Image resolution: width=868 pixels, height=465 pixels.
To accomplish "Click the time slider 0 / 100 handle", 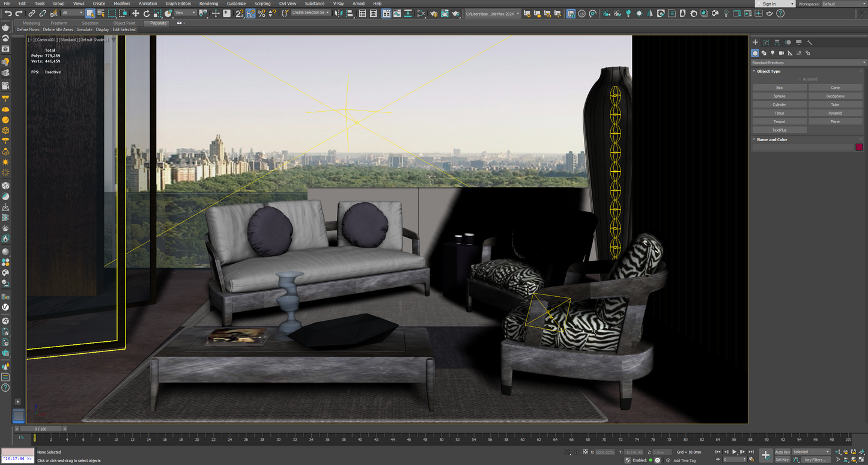I will point(40,429).
